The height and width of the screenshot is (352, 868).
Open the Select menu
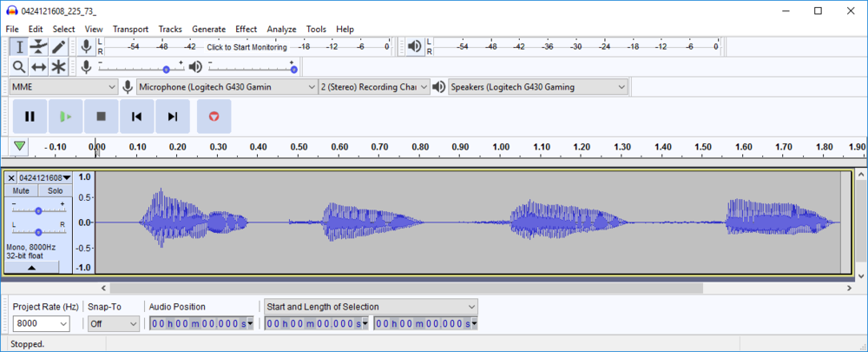pyautogui.click(x=63, y=30)
